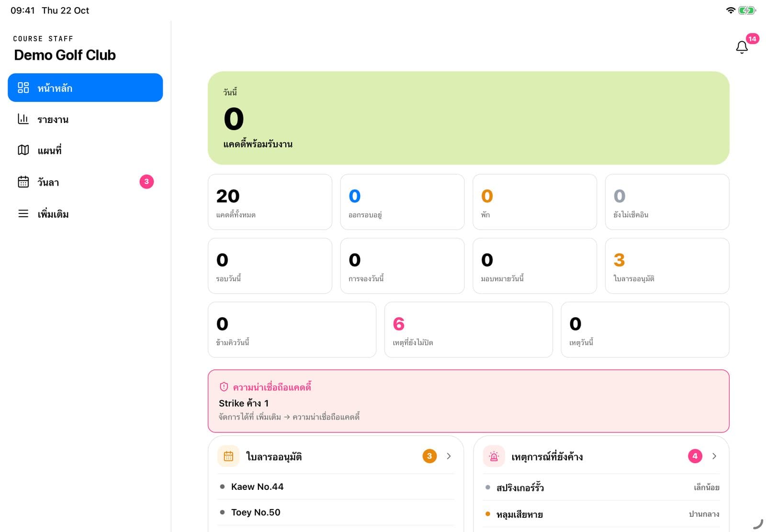This screenshot has width=766, height=532.
Task: Click the Wi-Fi status icon
Action: coord(731,10)
